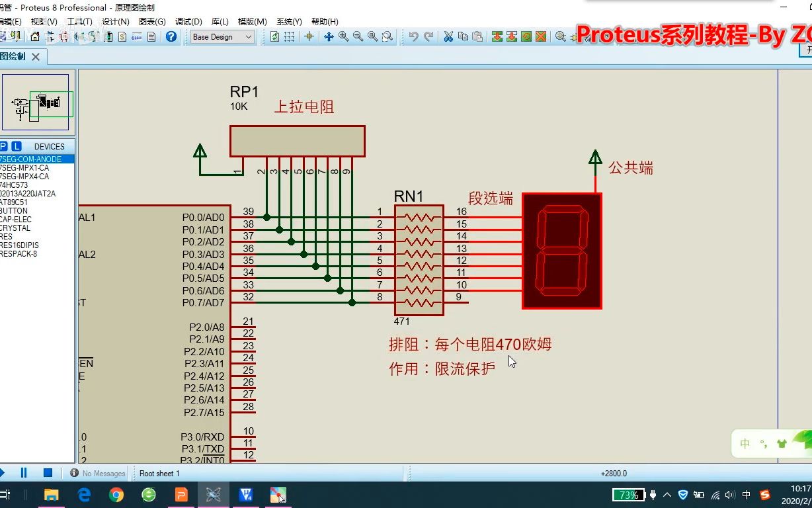Click the RN1 resistor network component
The height and width of the screenshot is (508, 812).
coord(419,260)
